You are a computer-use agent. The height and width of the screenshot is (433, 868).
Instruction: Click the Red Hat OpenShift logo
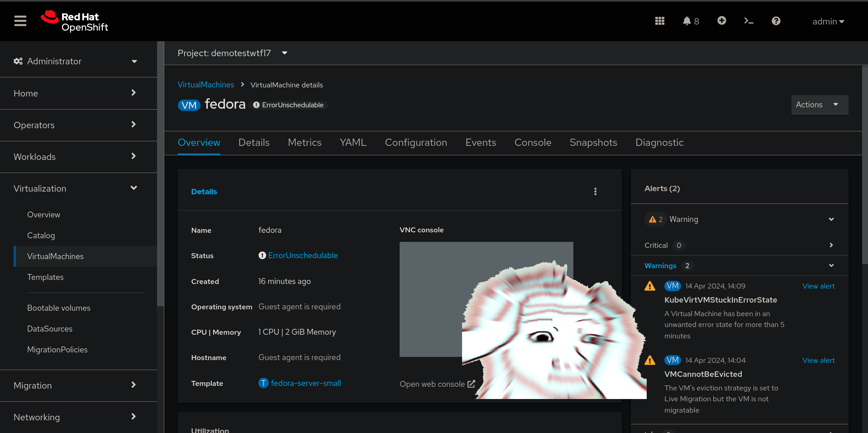point(75,21)
